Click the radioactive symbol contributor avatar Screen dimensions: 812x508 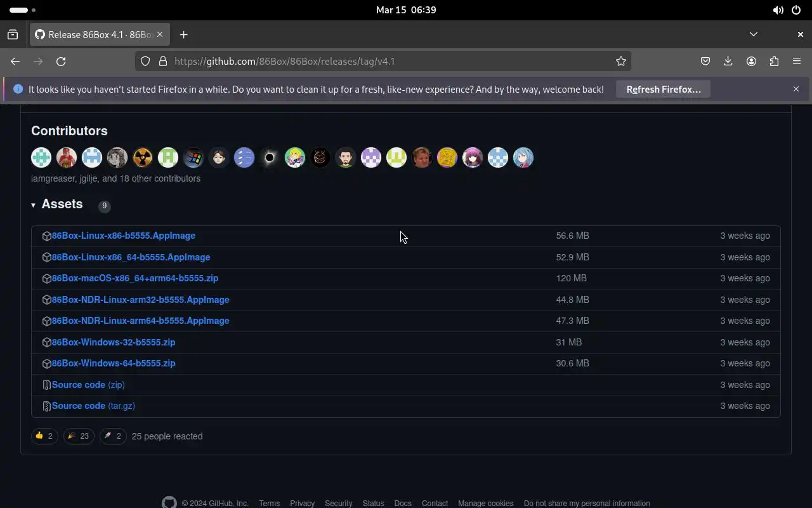coord(143,157)
